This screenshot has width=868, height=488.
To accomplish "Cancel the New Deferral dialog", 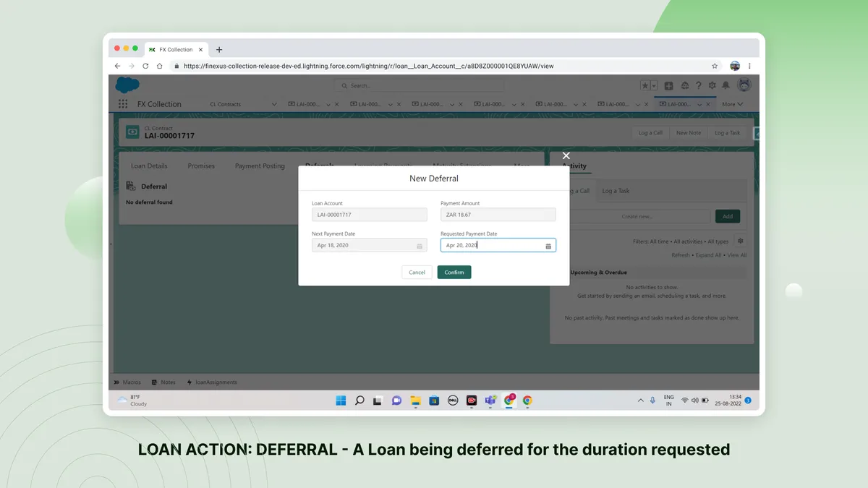I will click(417, 272).
